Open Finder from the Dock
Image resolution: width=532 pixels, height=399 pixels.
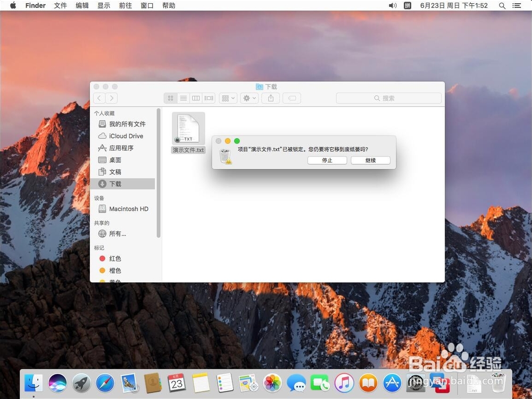point(34,383)
